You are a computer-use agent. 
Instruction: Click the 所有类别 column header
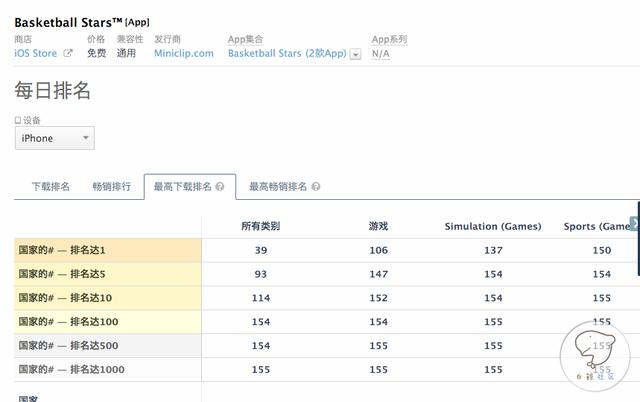pyautogui.click(x=260, y=227)
